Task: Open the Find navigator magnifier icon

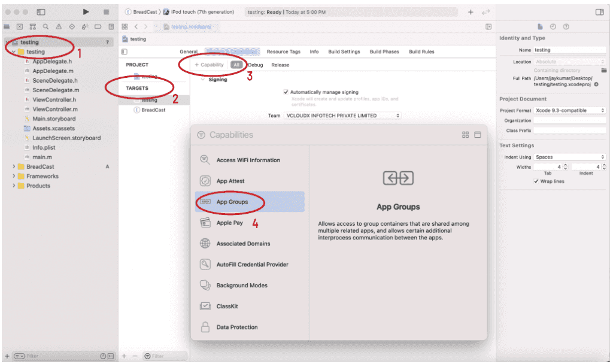Action: point(46,27)
